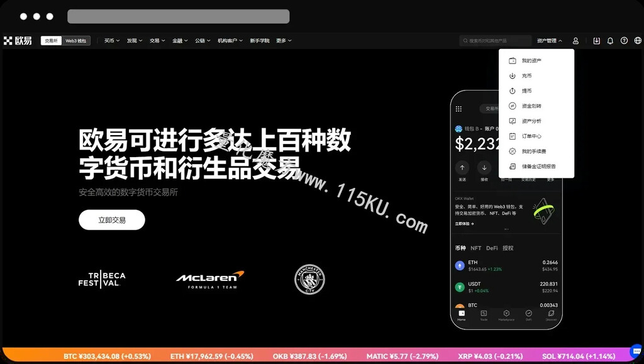Open the help question mark icon
This screenshot has height=364, width=644.
coord(624,41)
